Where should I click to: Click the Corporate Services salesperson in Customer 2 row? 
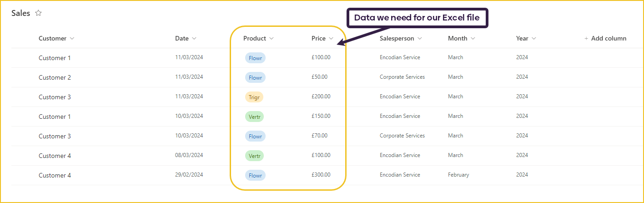coord(402,77)
